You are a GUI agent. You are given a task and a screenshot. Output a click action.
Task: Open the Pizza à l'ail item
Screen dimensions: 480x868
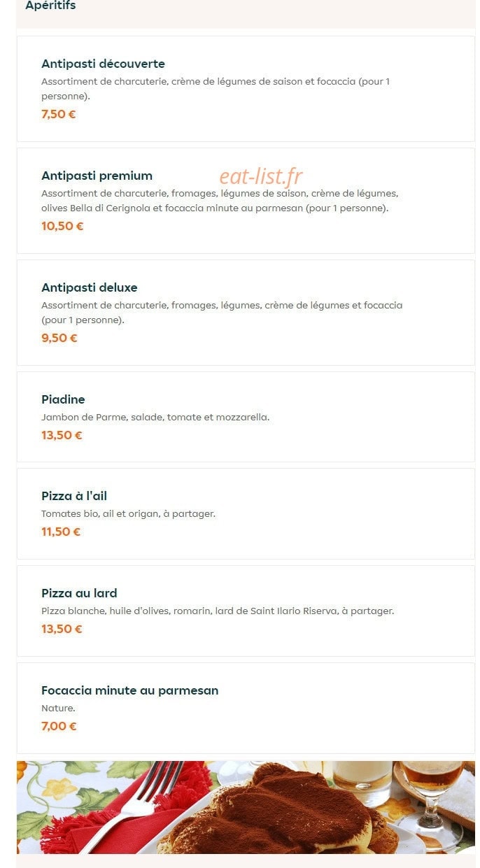tap(246, 514)
